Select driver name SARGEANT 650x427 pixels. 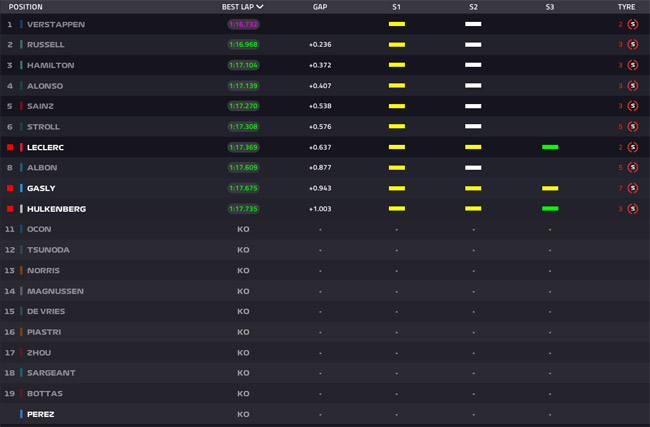[x=51, y=373]
